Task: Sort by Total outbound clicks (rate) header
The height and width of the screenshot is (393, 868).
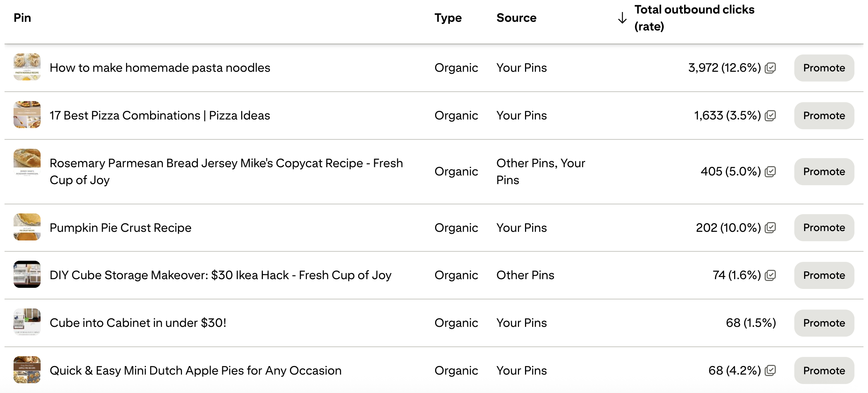Action: pos(694,18)
